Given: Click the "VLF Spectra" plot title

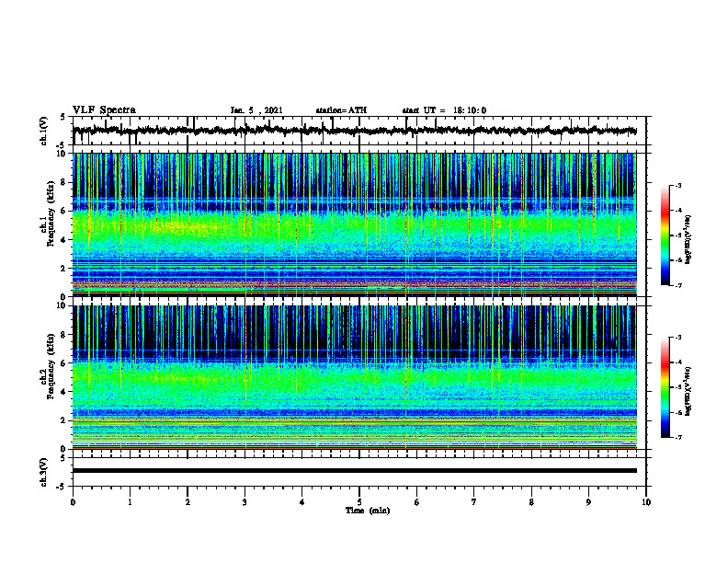Looking at the screenshot, I should point(104,109).
